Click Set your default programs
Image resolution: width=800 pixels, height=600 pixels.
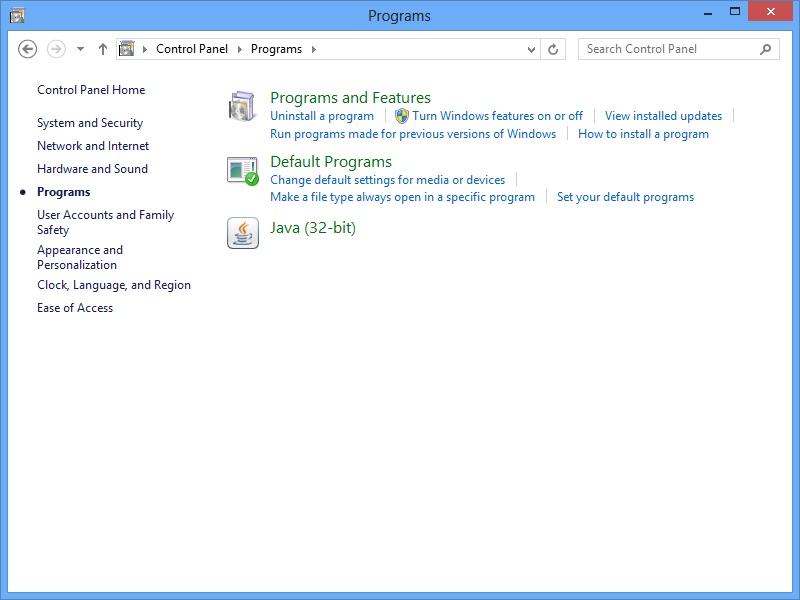coord(625,197)
